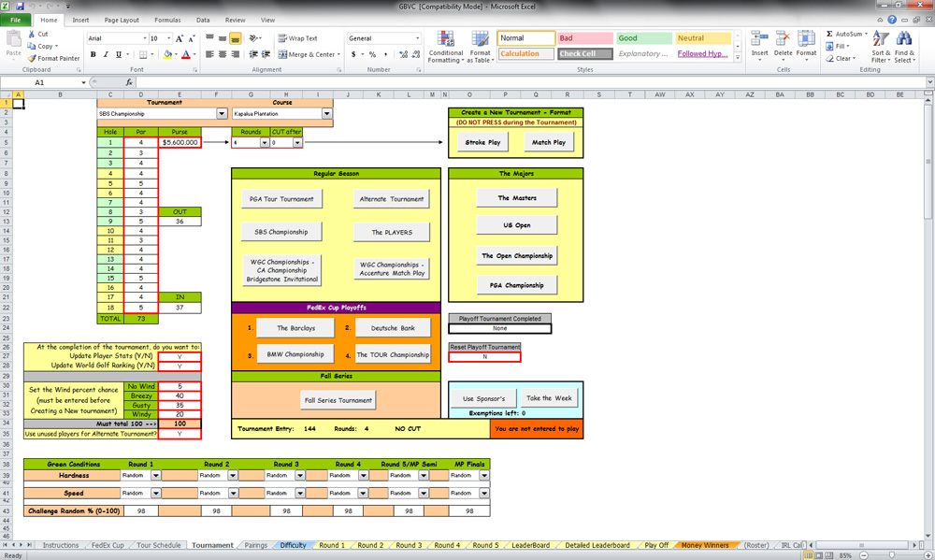Click the PGA Tour Tournament button

coord(281,198)
